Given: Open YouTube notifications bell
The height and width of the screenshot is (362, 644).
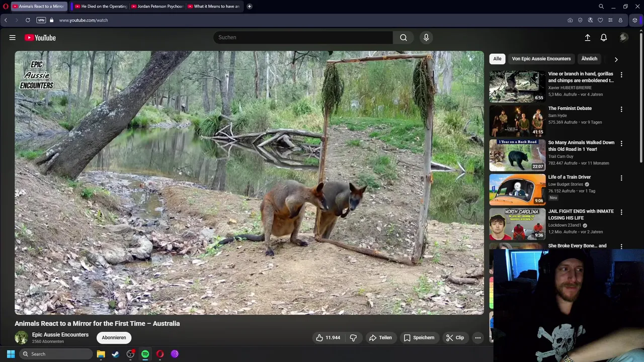Looking at the screenshot, I should 604,38.
